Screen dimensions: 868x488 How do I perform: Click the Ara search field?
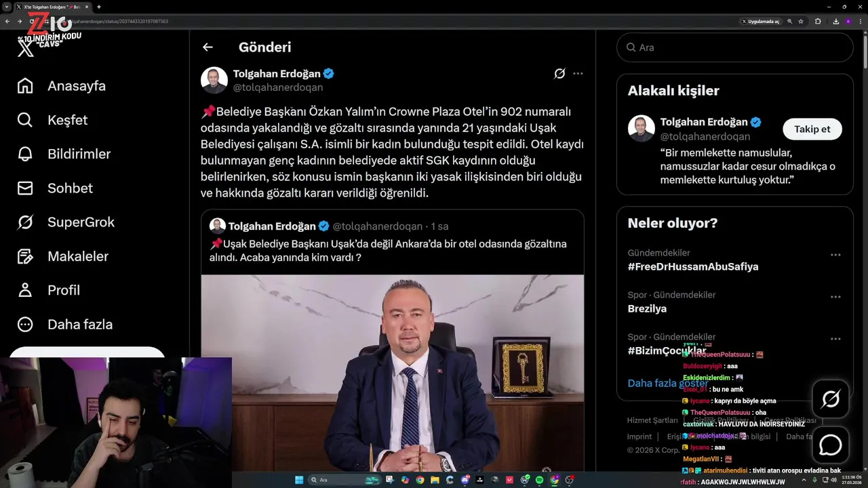click(734, 47)
